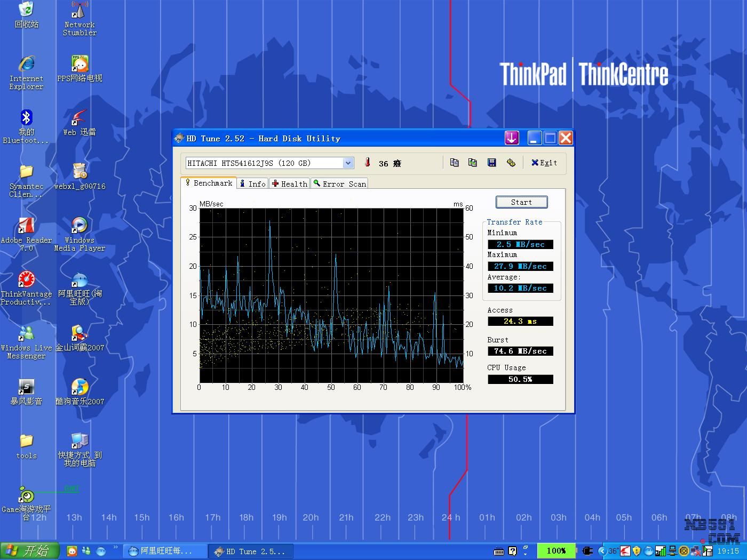Image resolution: width=747 pixels, height=560 pixels.
Task: Click the 100% battery level indicator
Action: click(x=556, y=551)
